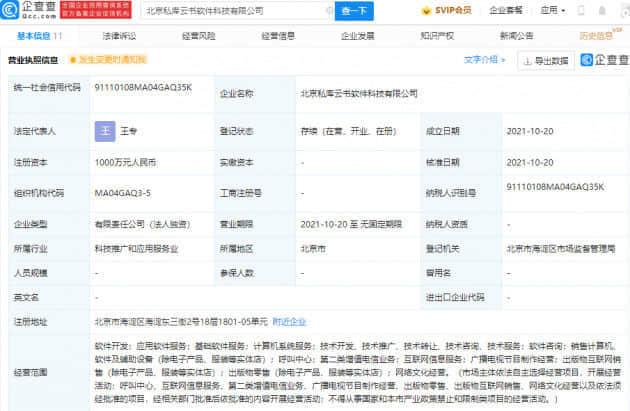This screenshot has height=411, width=630.
Task: Click the notification bell icon
Action: tap(602, 10)
